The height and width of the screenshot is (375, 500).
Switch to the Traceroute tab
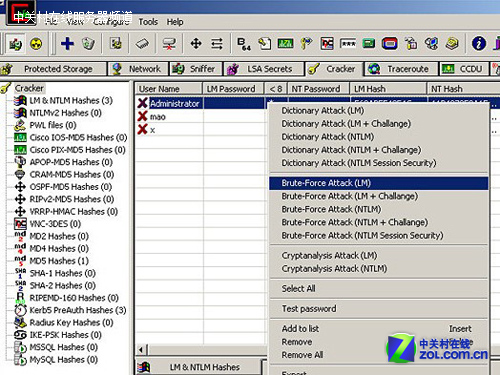[401, 69]
